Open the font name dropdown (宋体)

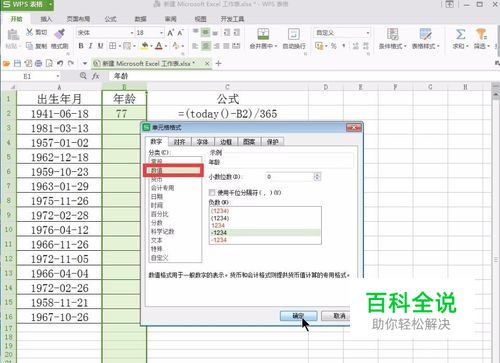coord(131,33)
